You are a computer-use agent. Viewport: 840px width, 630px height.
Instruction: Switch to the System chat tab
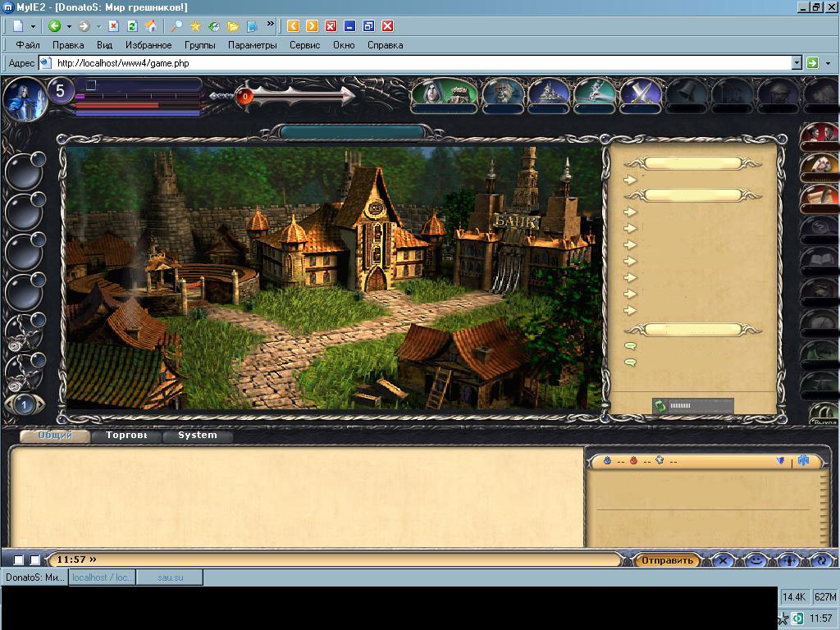point(198,436)
